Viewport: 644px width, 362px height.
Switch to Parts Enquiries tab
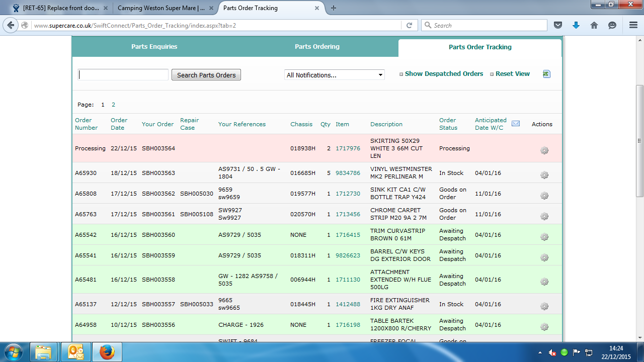tap(154, 47)
